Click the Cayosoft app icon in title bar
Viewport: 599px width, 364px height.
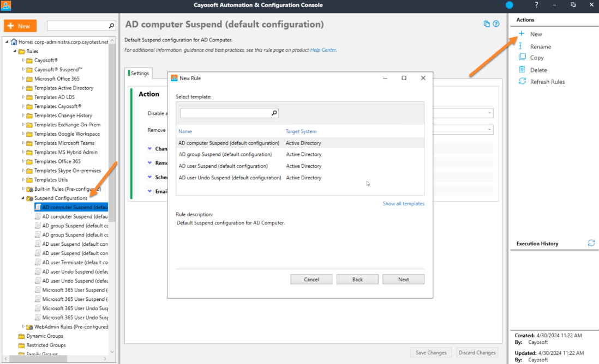click(x=6, y=5)
